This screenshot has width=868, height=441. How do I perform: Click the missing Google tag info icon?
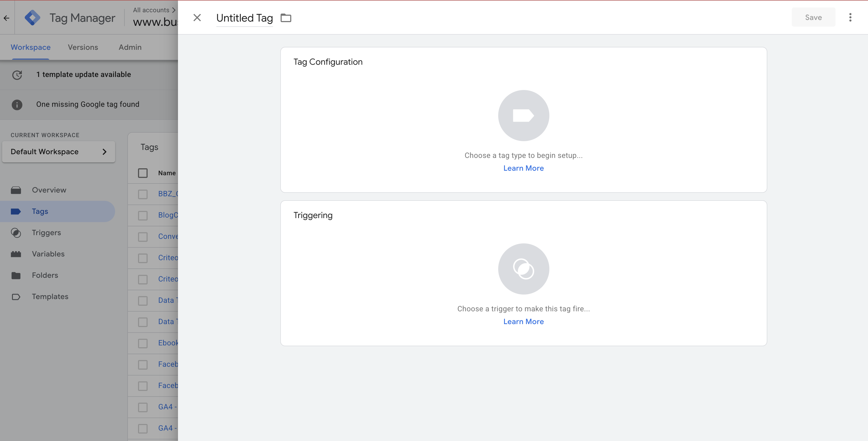click(17, 104)
